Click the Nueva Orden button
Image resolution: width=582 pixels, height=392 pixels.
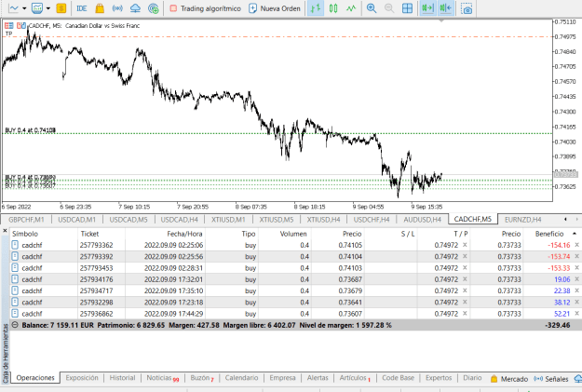click(275, 8)
